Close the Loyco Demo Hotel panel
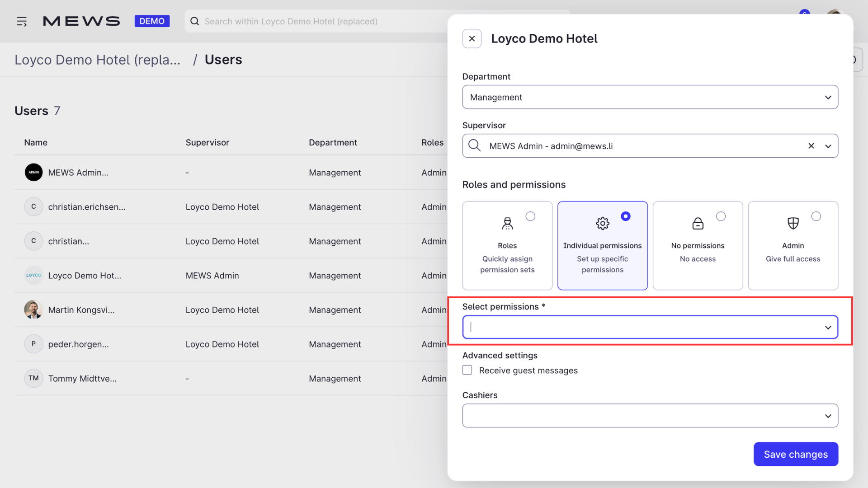Viewport: 868px width, 488px height. (x=472, y=39)
